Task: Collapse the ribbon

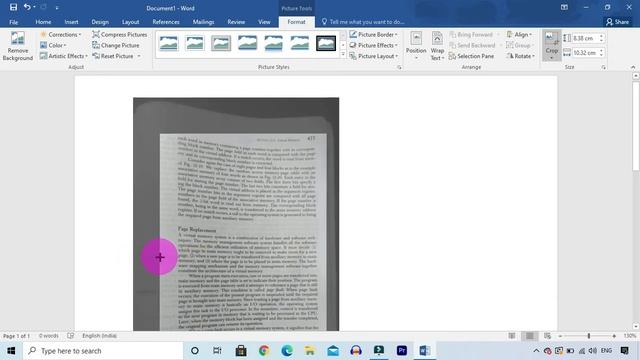Action: tap(633, 67)
